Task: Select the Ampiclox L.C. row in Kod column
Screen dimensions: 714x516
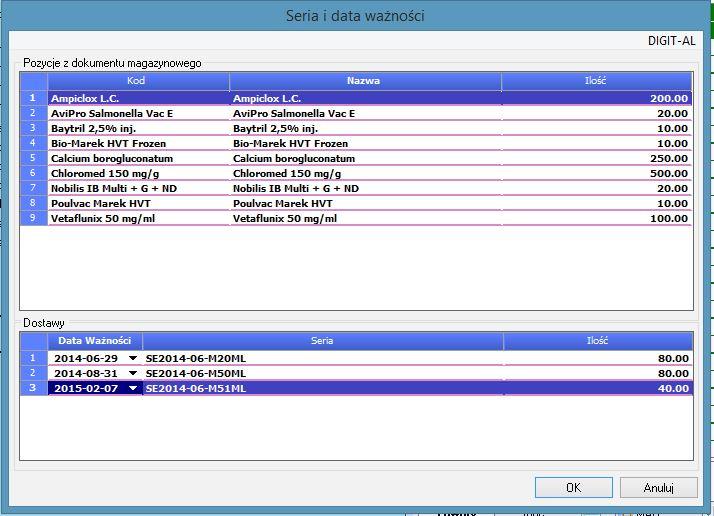Action: pos(138,98)
